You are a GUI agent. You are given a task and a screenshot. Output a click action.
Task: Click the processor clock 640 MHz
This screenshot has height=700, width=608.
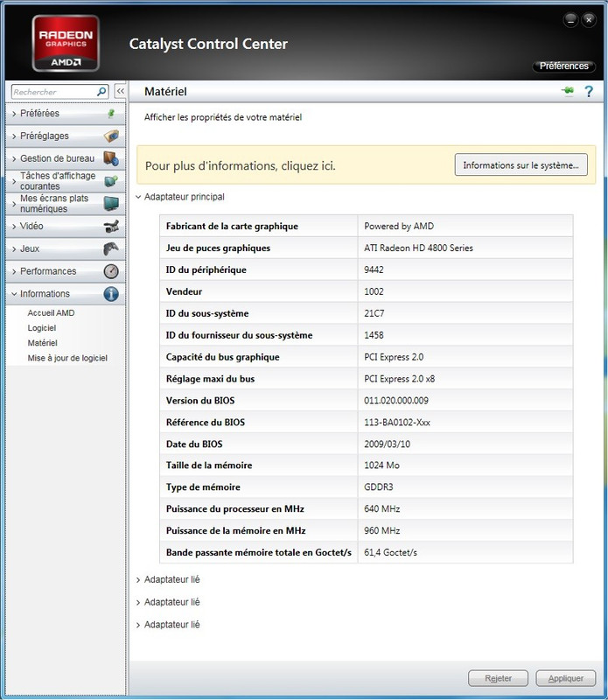click(x=381, y=509)
